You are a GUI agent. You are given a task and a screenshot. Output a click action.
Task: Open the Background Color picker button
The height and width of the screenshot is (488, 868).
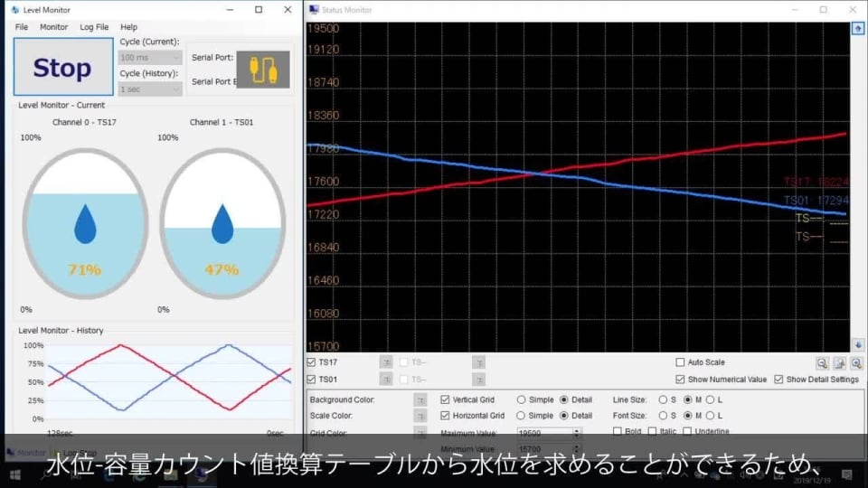coord(420,399)
